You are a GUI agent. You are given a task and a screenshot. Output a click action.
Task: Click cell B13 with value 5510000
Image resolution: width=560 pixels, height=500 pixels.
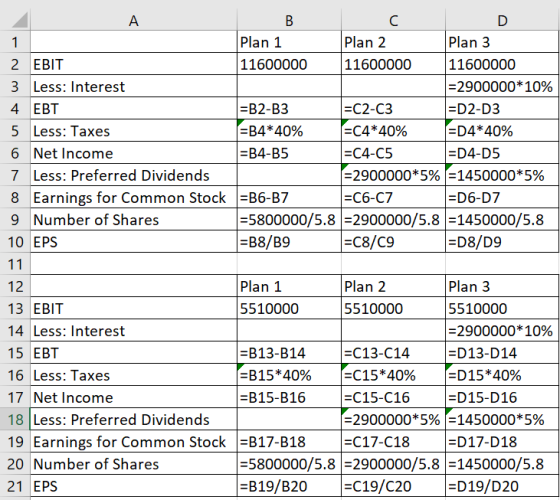[x=289, y=308]
